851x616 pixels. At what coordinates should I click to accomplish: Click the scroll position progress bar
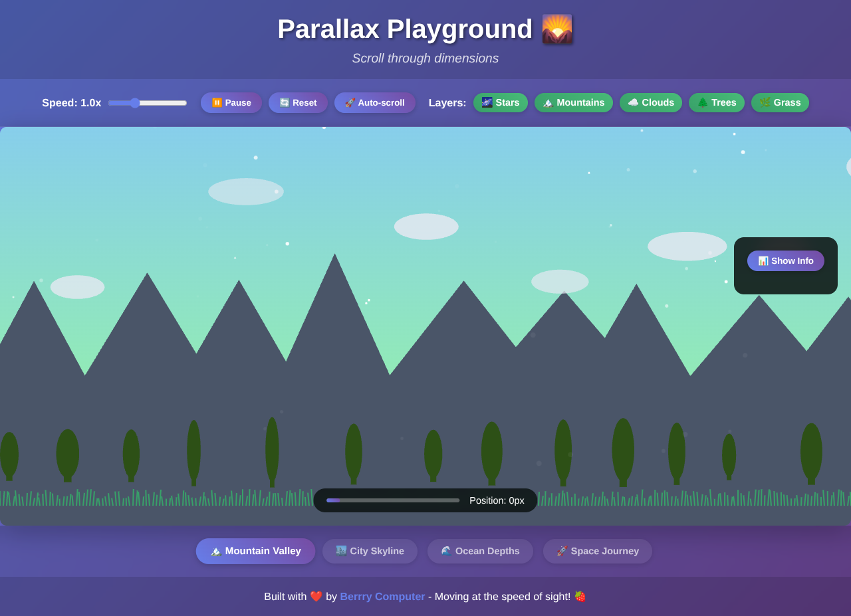[x=392, y=500]
